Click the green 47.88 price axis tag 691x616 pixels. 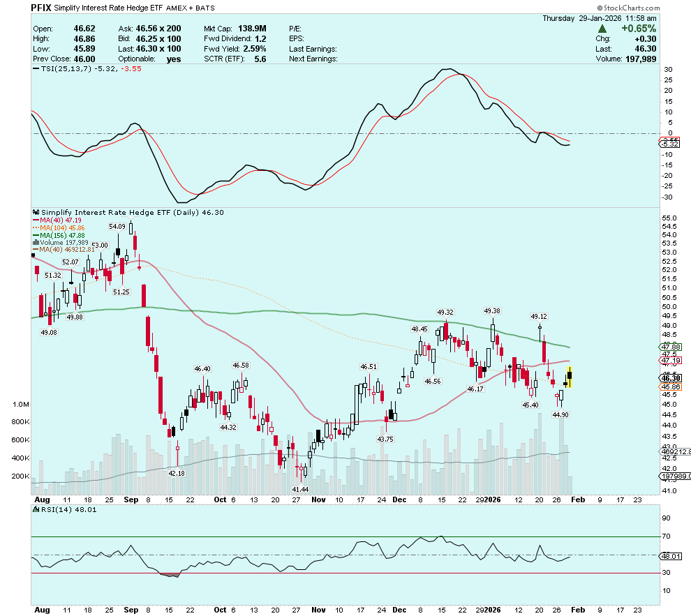click(671, 347)
